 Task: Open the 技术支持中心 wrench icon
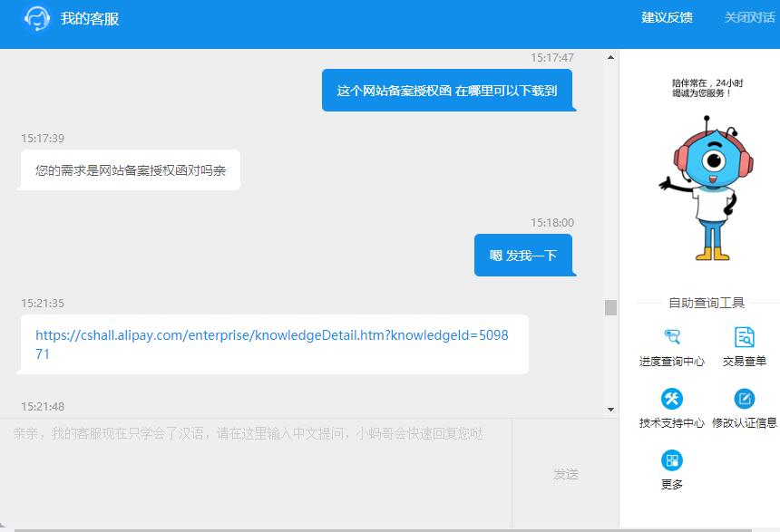pyautogui.click(x=672, y=399)
